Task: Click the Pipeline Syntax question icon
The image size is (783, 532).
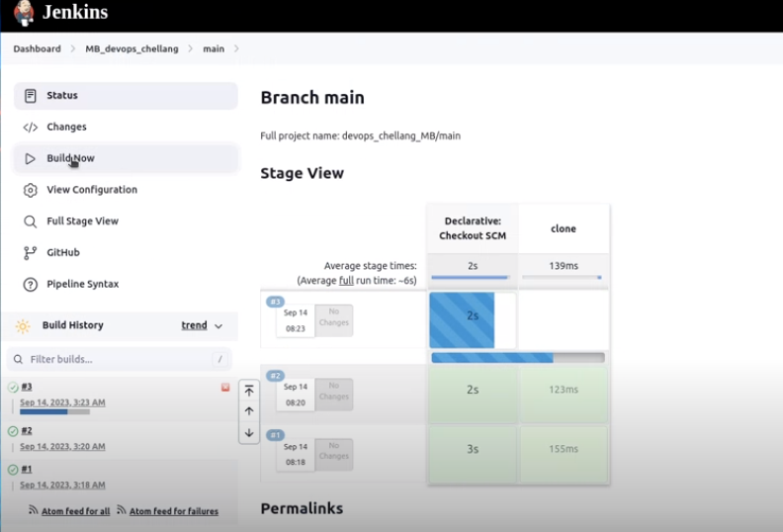Action: (x=31, y=285)
